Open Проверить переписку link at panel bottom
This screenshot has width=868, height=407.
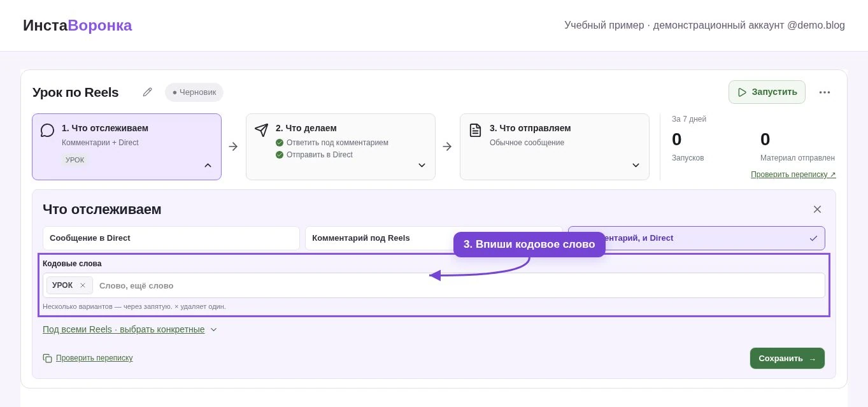coord(94,358)
